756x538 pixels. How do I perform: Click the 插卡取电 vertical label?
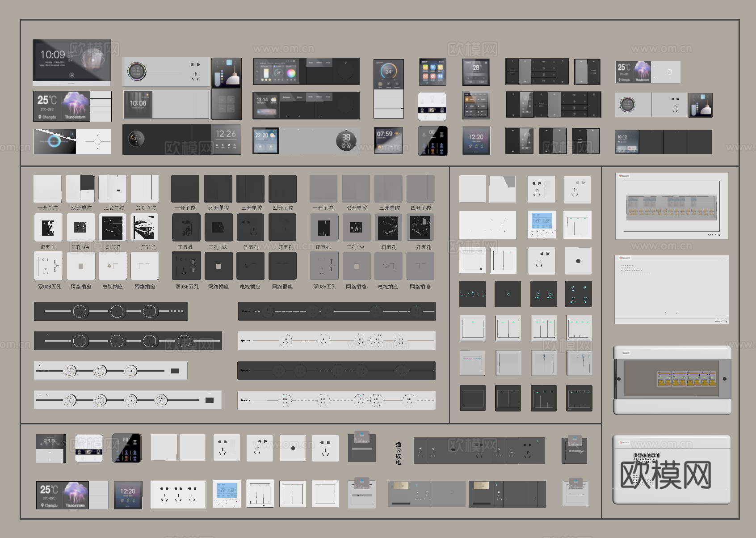point(398,453)
